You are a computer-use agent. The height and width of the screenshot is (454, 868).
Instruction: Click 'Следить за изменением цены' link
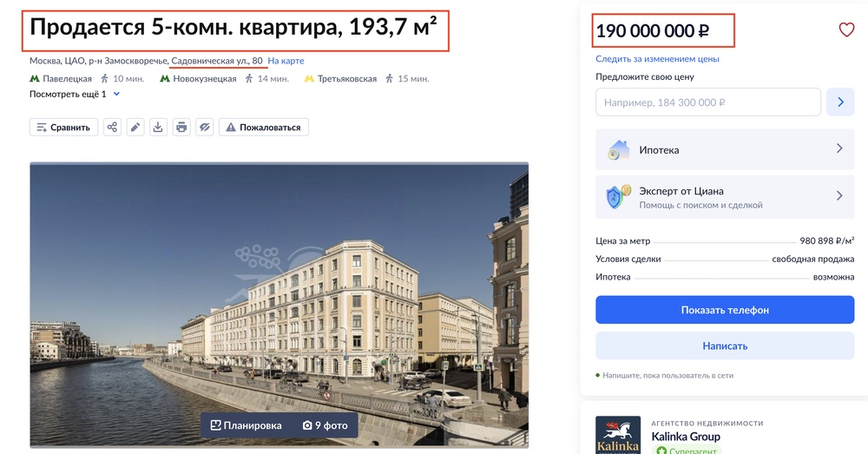coord(657,59)
